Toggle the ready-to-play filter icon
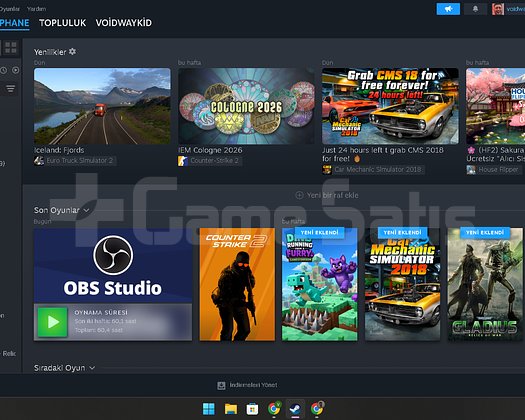 click(x=16, y=70)
